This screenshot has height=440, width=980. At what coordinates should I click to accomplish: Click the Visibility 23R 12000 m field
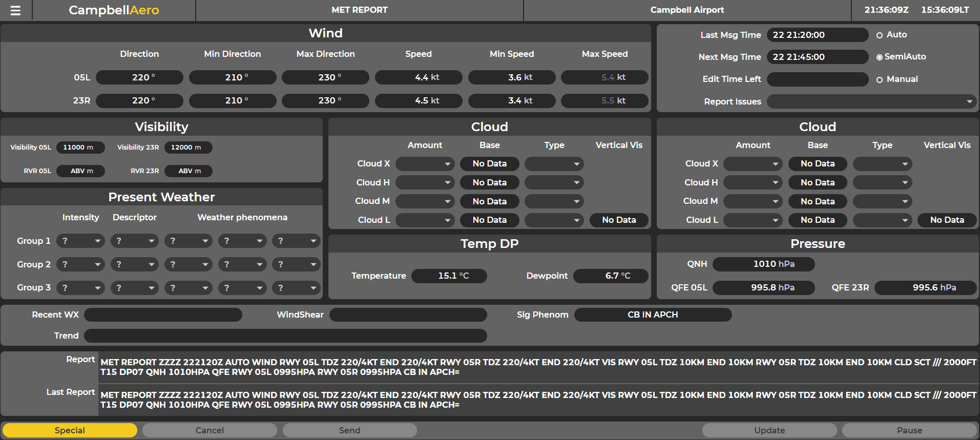(x=189, y=148)
